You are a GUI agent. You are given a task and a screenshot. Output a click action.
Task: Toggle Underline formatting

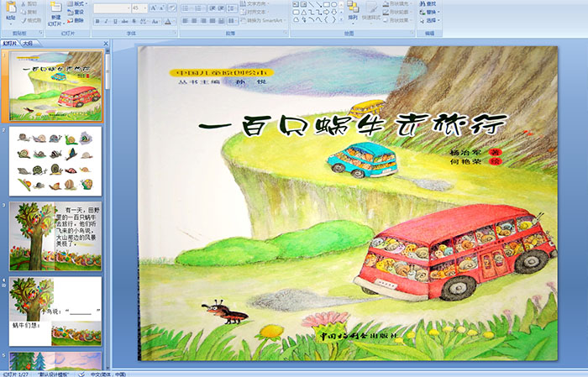(x=115, y=21)
